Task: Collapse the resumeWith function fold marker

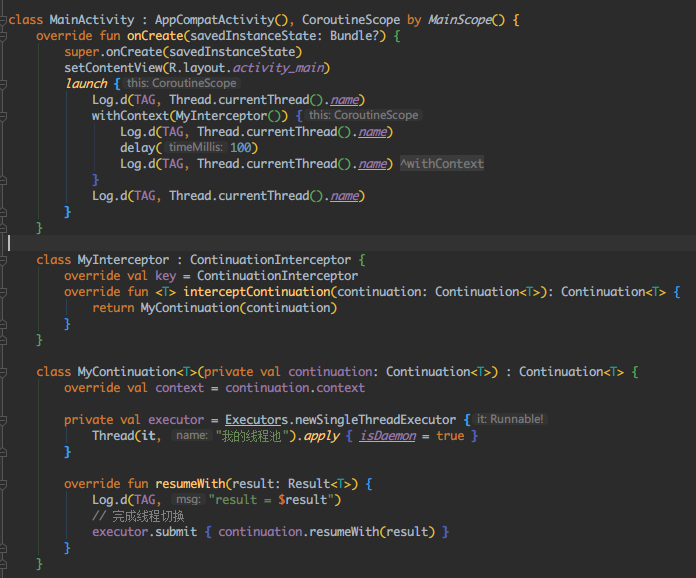Action: [x=3, y=483]
